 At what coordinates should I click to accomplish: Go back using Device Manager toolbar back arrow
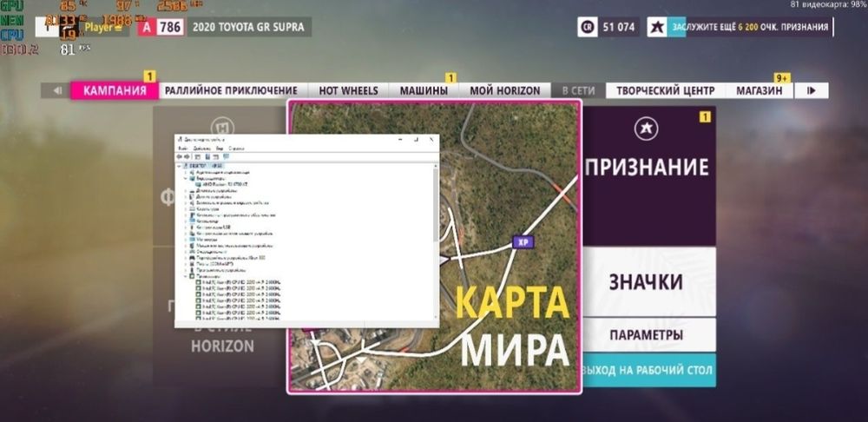click(179, 156)
